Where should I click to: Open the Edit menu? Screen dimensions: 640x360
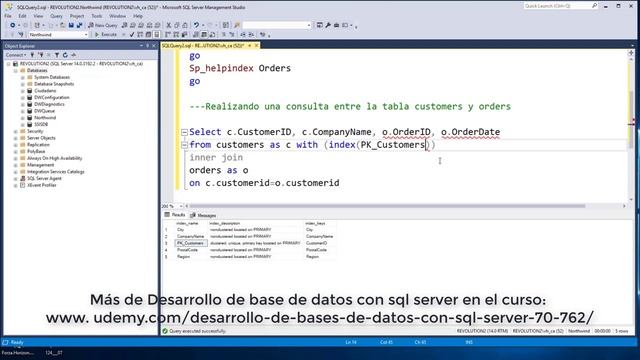pyautogui.click(x=22, y=16)
